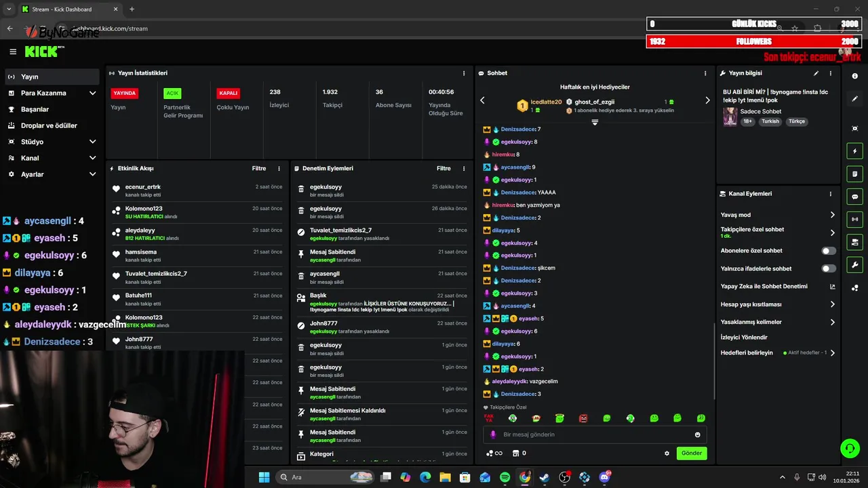Select the red angry face emote
Image resolution: width=868 pixels, height=488 pixels.
[x=583, y=418]
